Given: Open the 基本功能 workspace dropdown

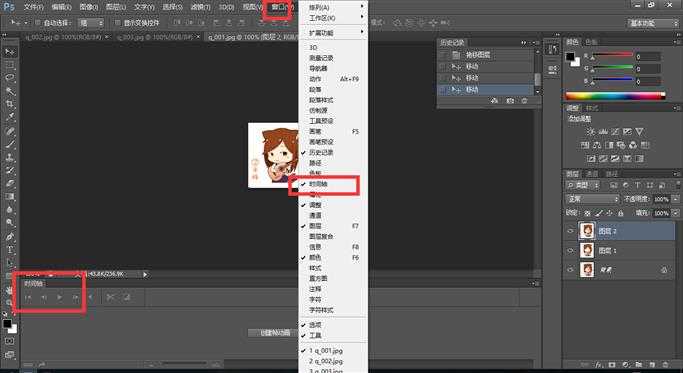Looking at the screenshot, I should pyautogui.click(x=653, y=23).
